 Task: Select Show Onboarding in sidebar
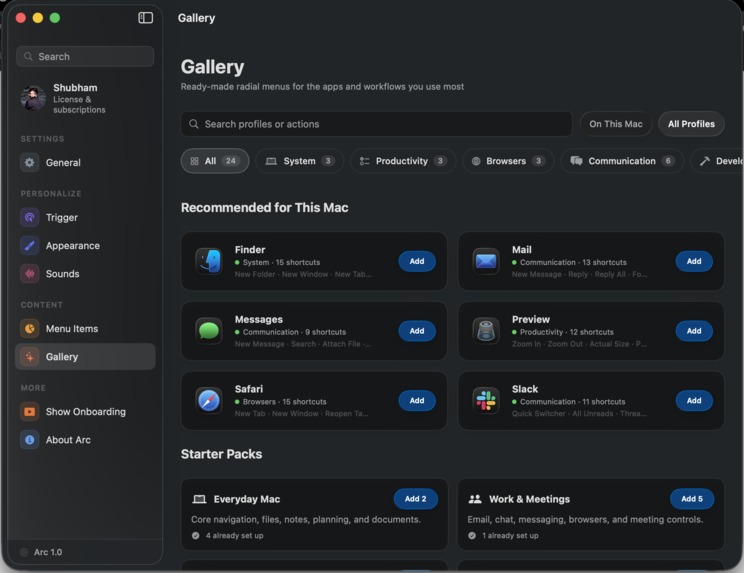tap(85, 412)
